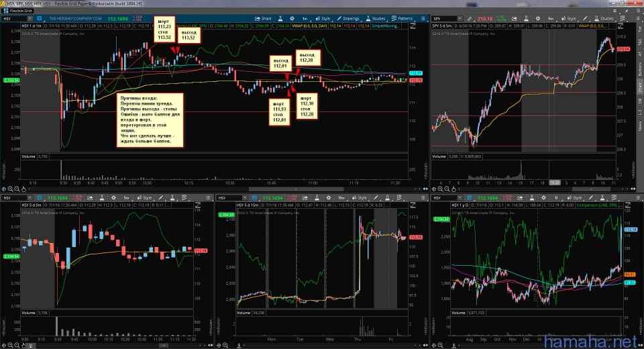644x349 pixels.
Task: Maximize the SPY chart cell
Action: click(x=620, y=26)
